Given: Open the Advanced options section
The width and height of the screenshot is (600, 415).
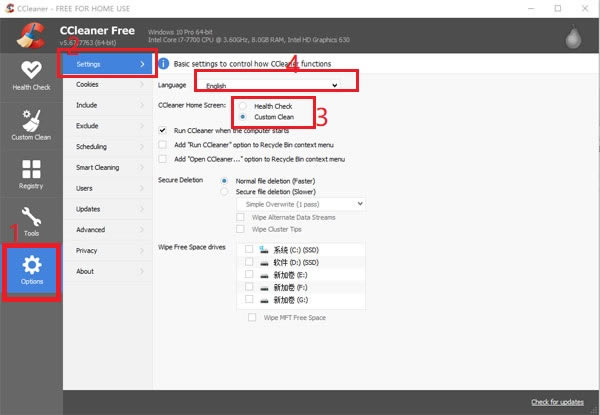Looking at the screenshot, I should pyautogui.click(x=112, y=230).
